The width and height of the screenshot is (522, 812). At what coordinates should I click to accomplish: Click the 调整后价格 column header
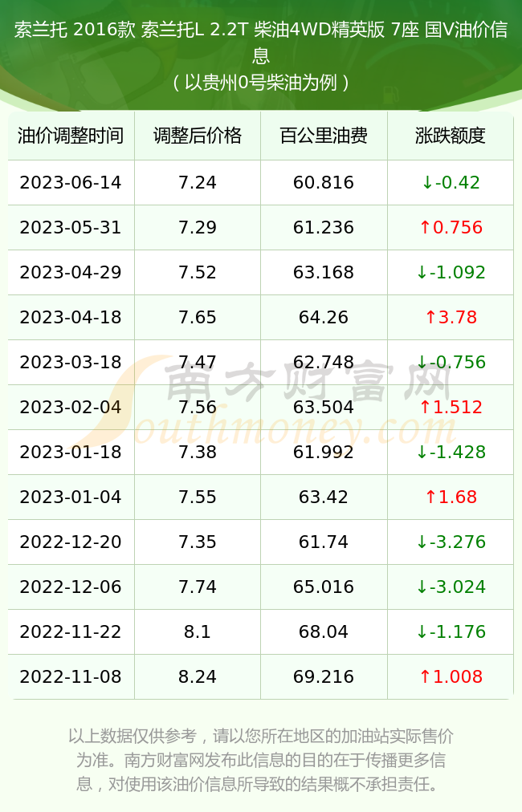tap(198, 136)
